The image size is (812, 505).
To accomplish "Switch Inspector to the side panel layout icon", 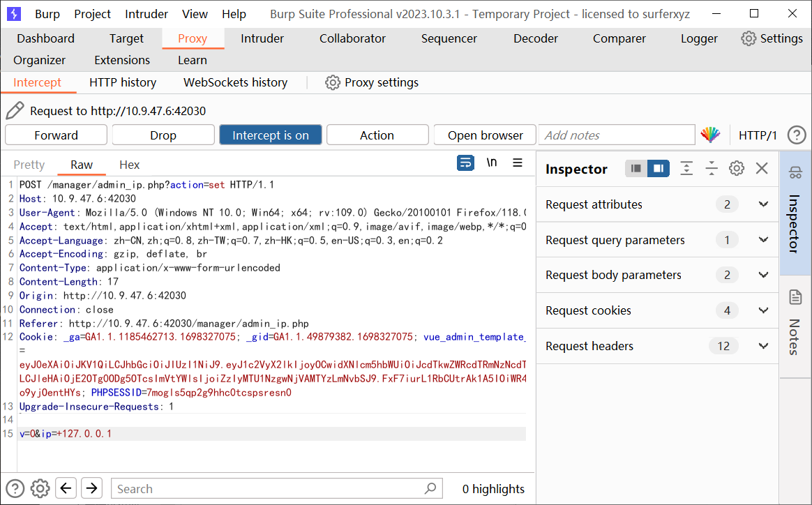I will (x=659, y=168).
